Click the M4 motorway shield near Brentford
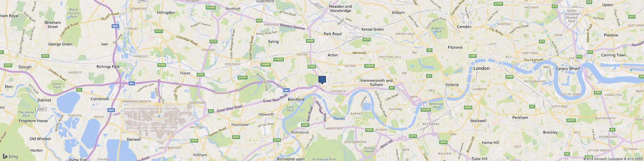The width and height of the screenshot is (644, 161). [286, 90]
